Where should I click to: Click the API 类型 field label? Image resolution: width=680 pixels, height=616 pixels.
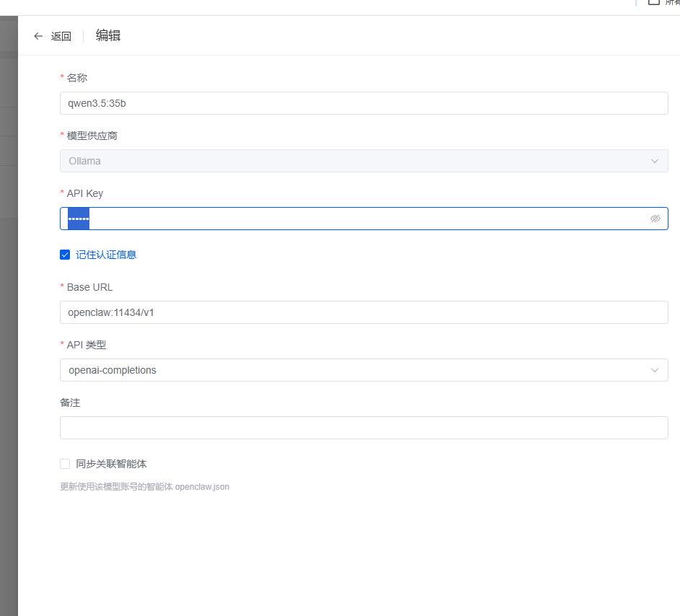coord(86,345)
